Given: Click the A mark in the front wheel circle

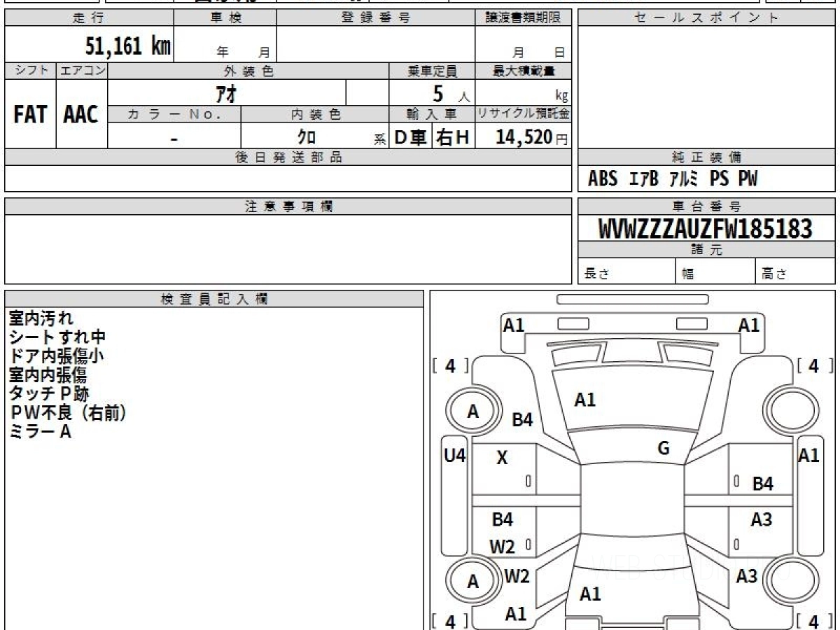Looking at the screenshot, I should click(x=473, y=412).
